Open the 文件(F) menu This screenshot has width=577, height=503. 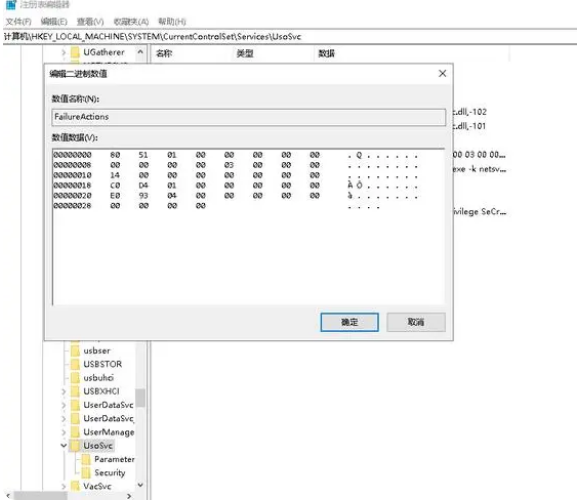pyautogui.click(x=18, y=22)
